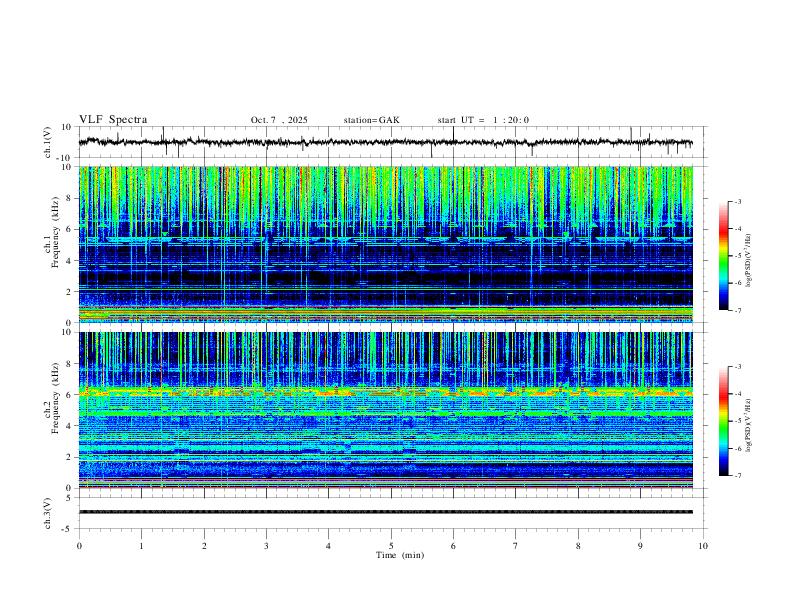792x612 pixels.
Task: Click time axis tick label '3'
Action: coord(266,546)
